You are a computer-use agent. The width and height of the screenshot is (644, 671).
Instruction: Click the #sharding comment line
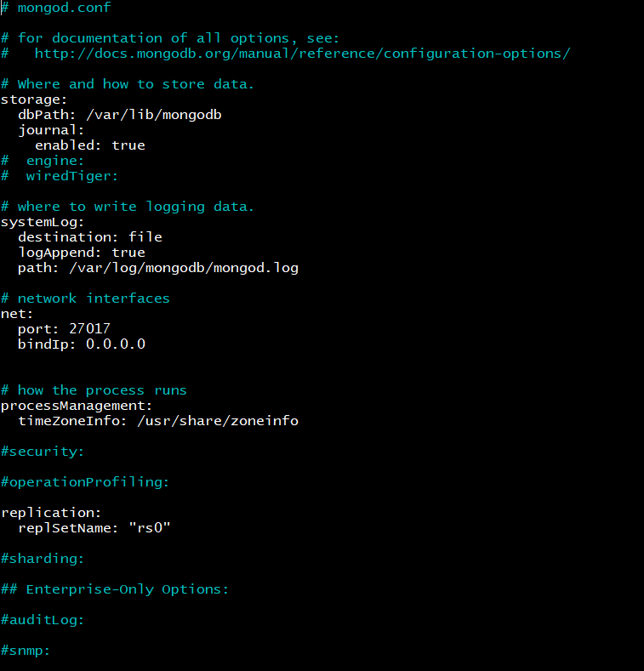pos(43,559)
